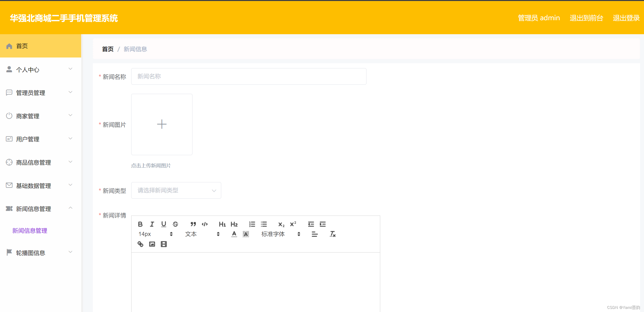Expand 用户管理 sidebar section
644x312 pixels.
40,139
